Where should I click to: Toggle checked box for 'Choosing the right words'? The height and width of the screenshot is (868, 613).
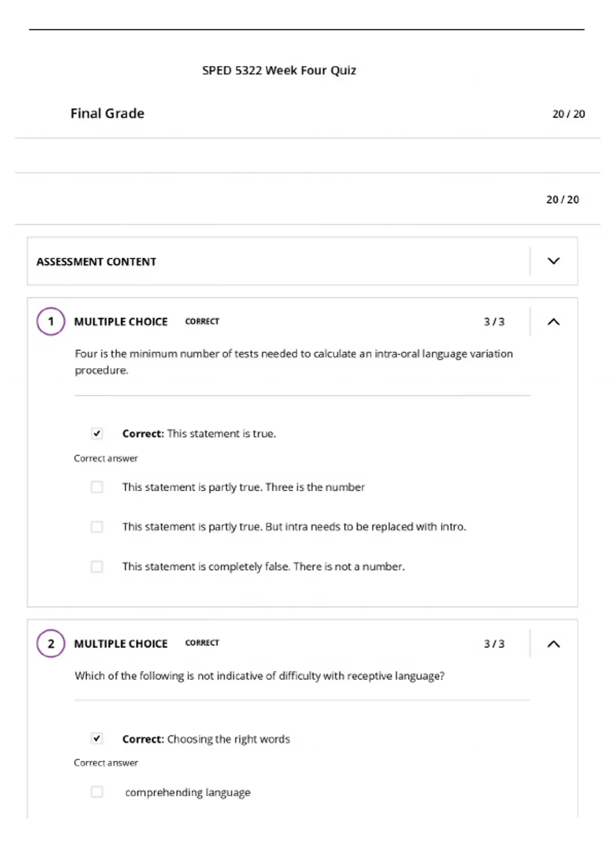[x=97, y=738]
